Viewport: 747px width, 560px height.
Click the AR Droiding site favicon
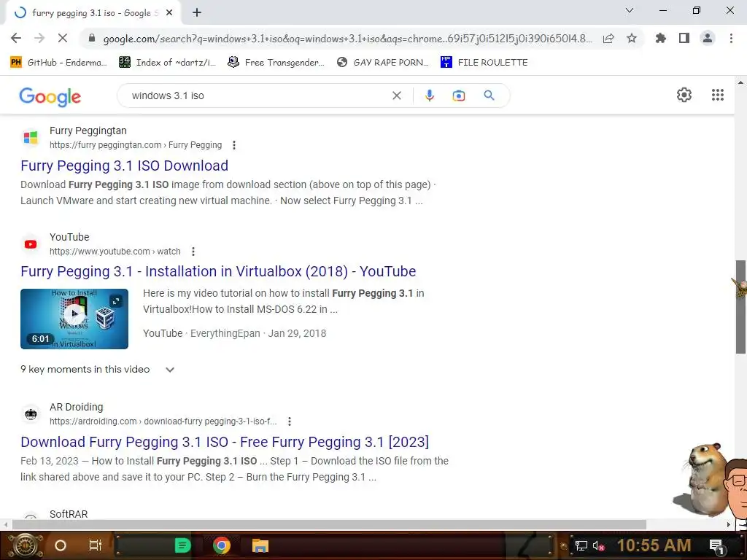point(31,414)
